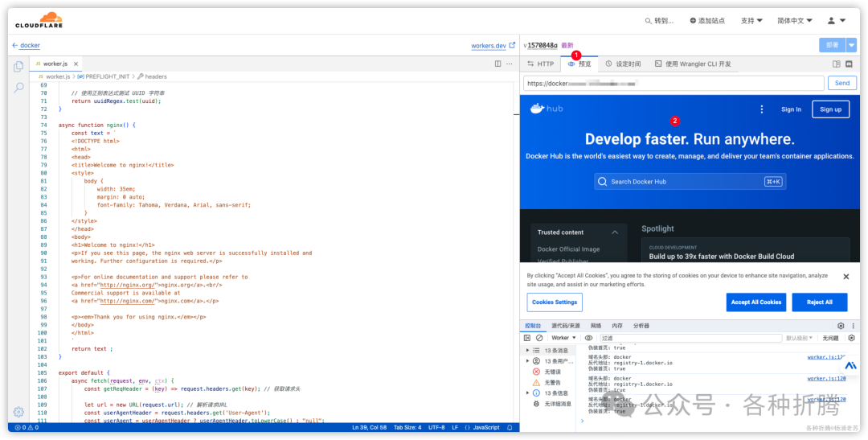Click Accept All Cookies
Image resolution: width=868 pixels, height=440 pixels.
pos(756,302)
